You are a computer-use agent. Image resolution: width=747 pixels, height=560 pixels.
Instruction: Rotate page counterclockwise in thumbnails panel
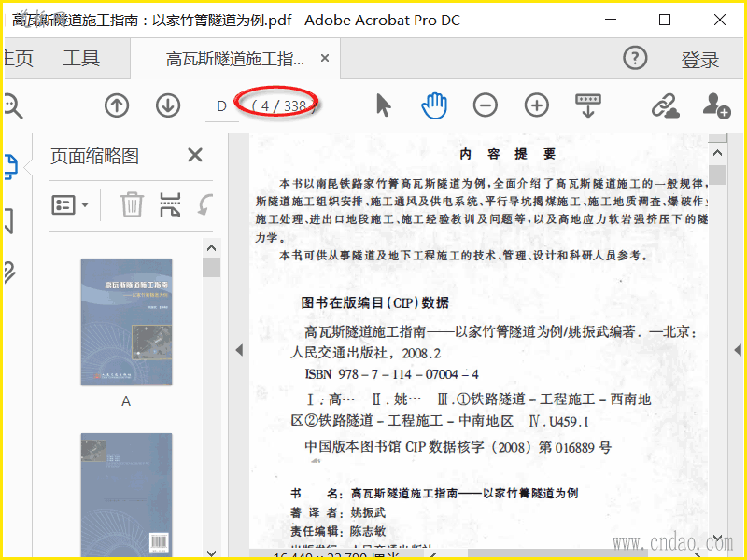click(x=204, y=204)
